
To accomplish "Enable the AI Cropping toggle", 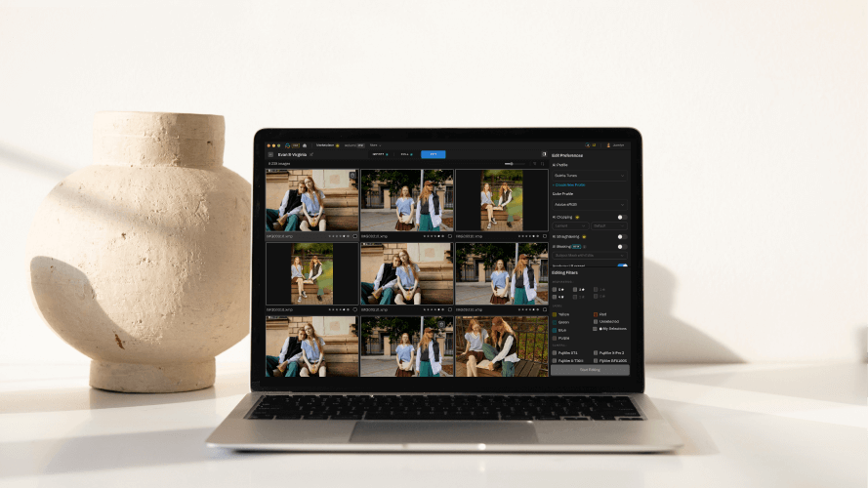I will pyautogui.click(x=621, y=217).
